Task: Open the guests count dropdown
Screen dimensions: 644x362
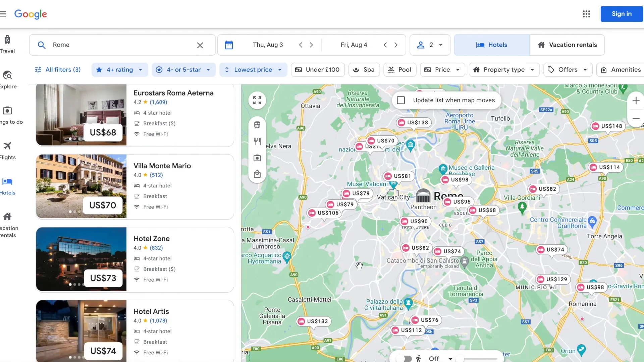Action: [x=430, y=45]
